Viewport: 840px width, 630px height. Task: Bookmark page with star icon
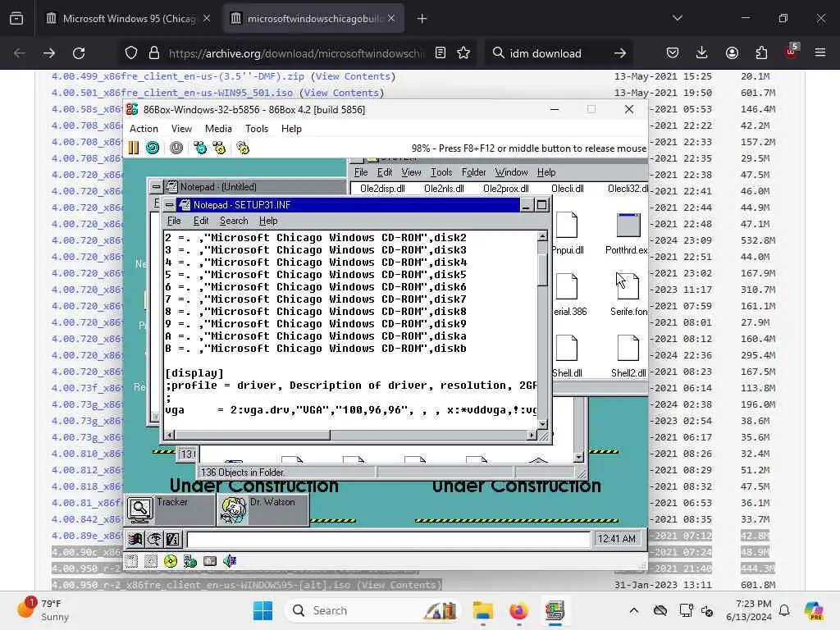coord(463,53)
